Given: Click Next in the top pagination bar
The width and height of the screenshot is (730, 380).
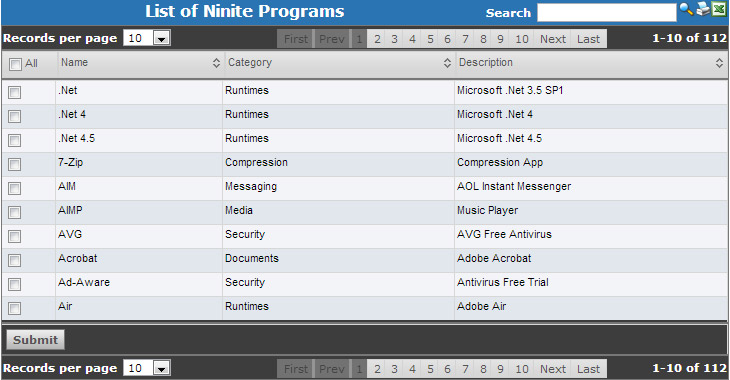Looking at the screenshot, I should [x=553, y=39].
